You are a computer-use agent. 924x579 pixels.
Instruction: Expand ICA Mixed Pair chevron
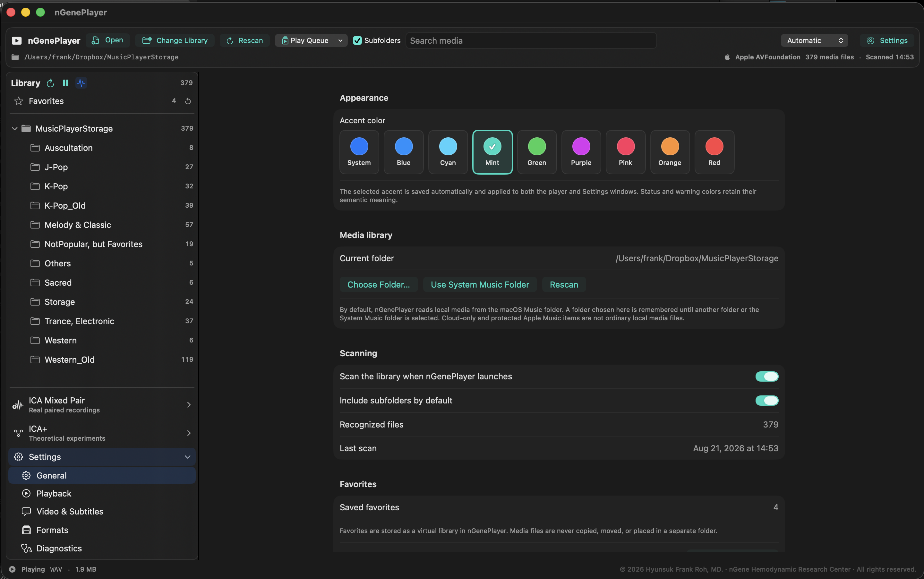(x=189, y=405)
